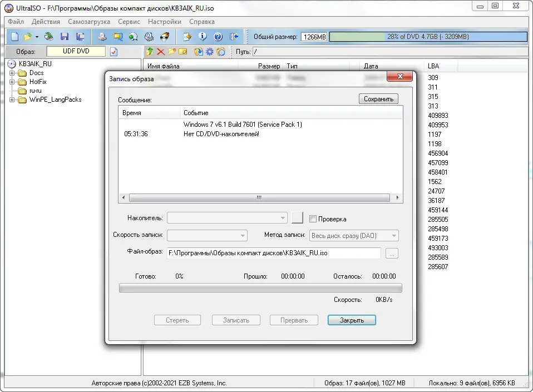This screenshot has width=533, height=392.
Task: Click the green extract arrow icon
Action: pyautogui.click(x=150, y=51)
